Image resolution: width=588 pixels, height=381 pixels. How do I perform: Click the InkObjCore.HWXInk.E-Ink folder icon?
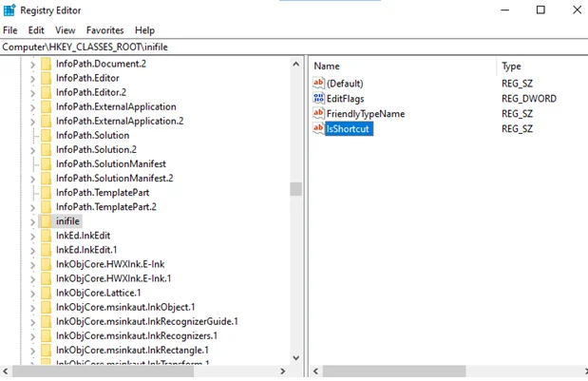(46, 264)
